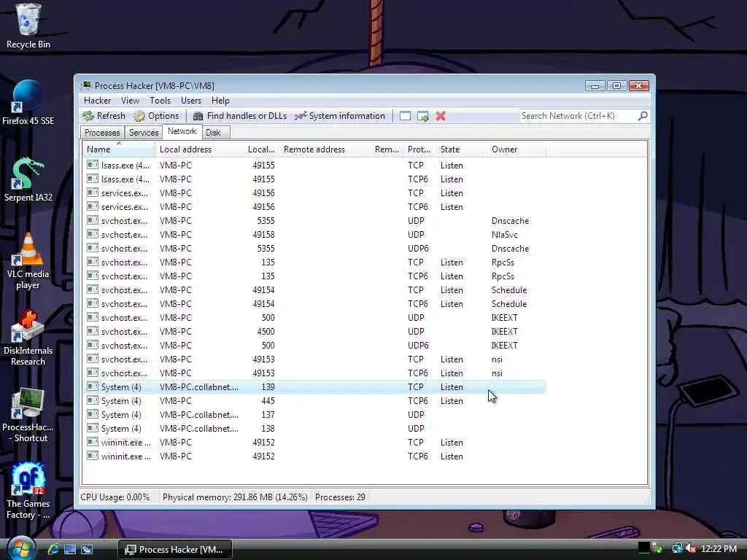The height and width of the screenshot is (560, 747).
Task: Click Switch between windows quick launch icon
Action: (87, 550)
